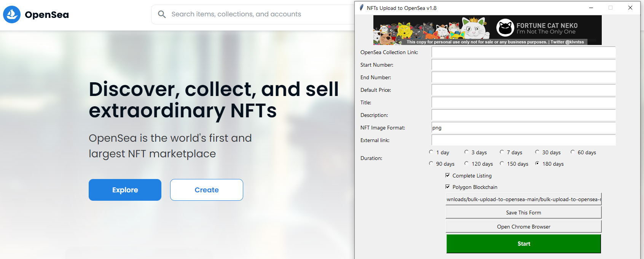Select the 180 days duration option
644x259 pixels.
click(x=537, y=163)
